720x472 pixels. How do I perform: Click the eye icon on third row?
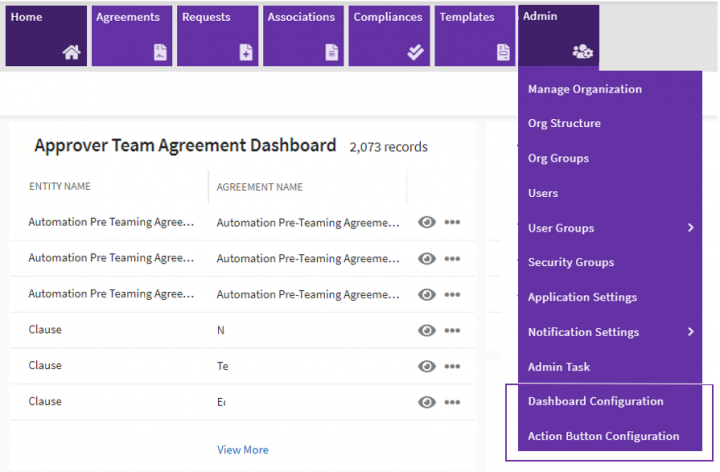pos(427,294)
